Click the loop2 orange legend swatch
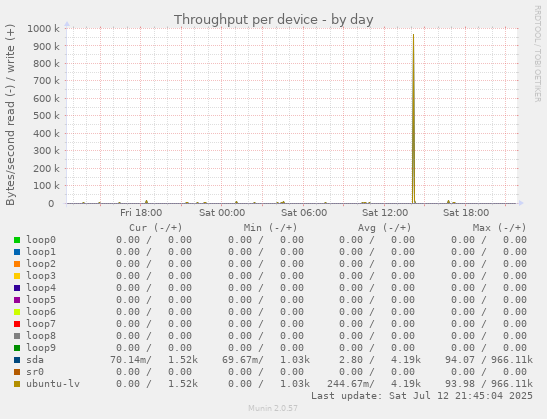This screenshot has height=419, width=547. tap(17, 264)
